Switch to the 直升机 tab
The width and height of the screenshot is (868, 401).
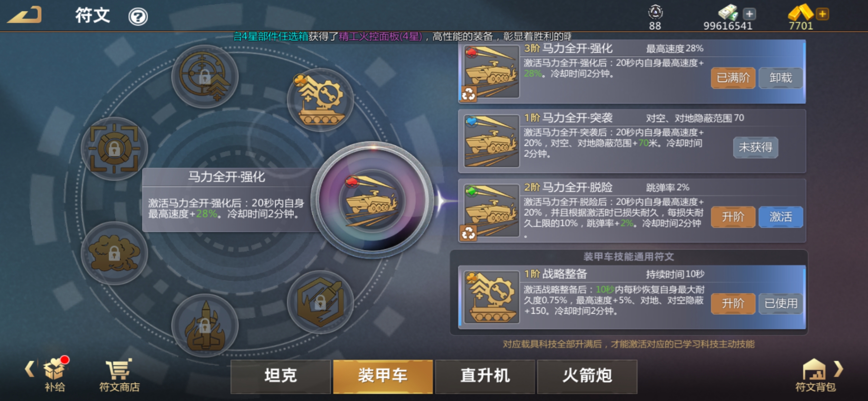click(x=485, y=376)
